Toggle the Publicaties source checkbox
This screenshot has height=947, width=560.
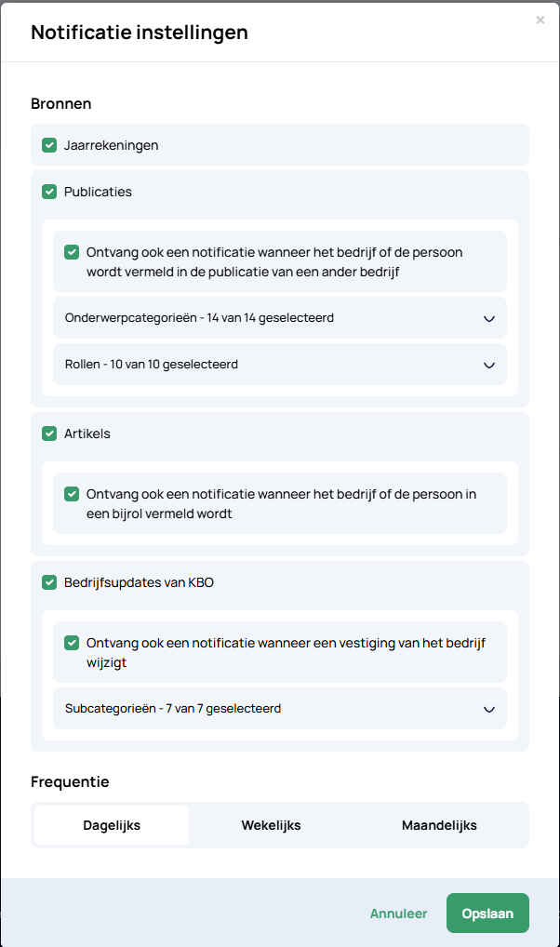(x=49, y=192)
